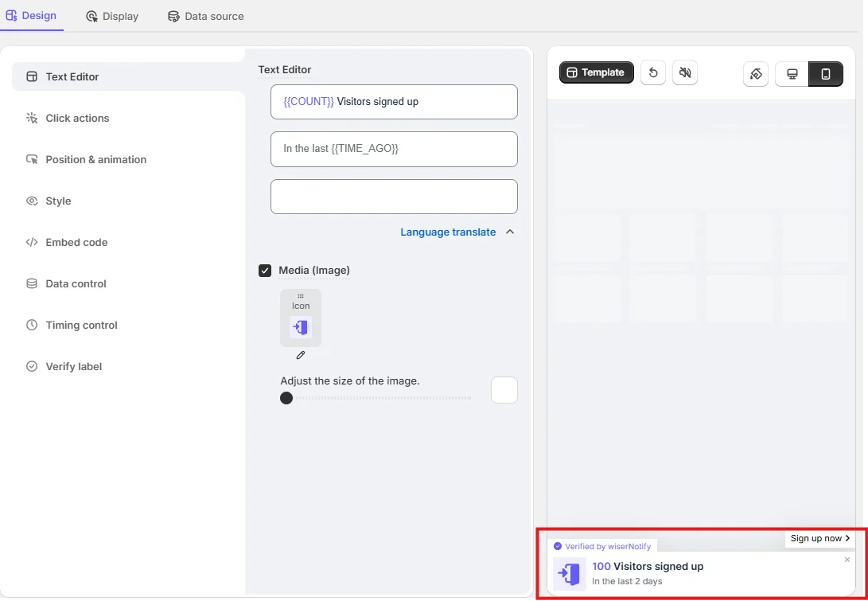The image size is (868, 601).
Task: Collapse the Language translate chevron
Action: pyautogui.click(x=511, y=232)
